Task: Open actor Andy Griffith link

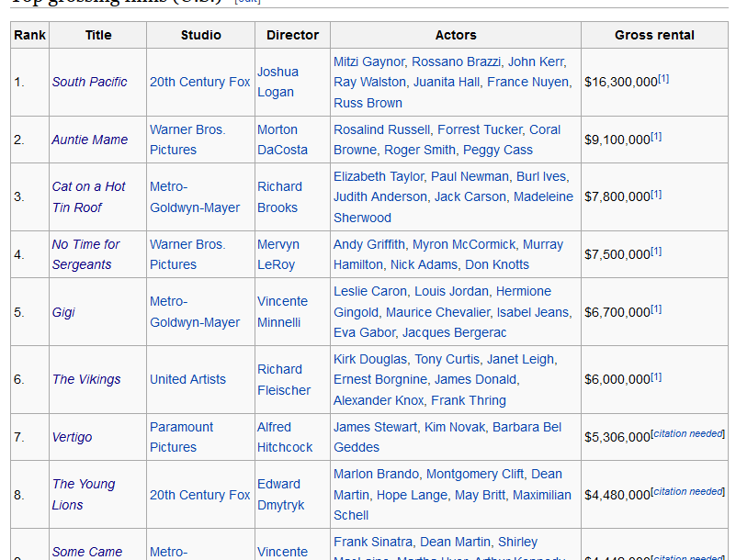Action: (x=369, y=245)
